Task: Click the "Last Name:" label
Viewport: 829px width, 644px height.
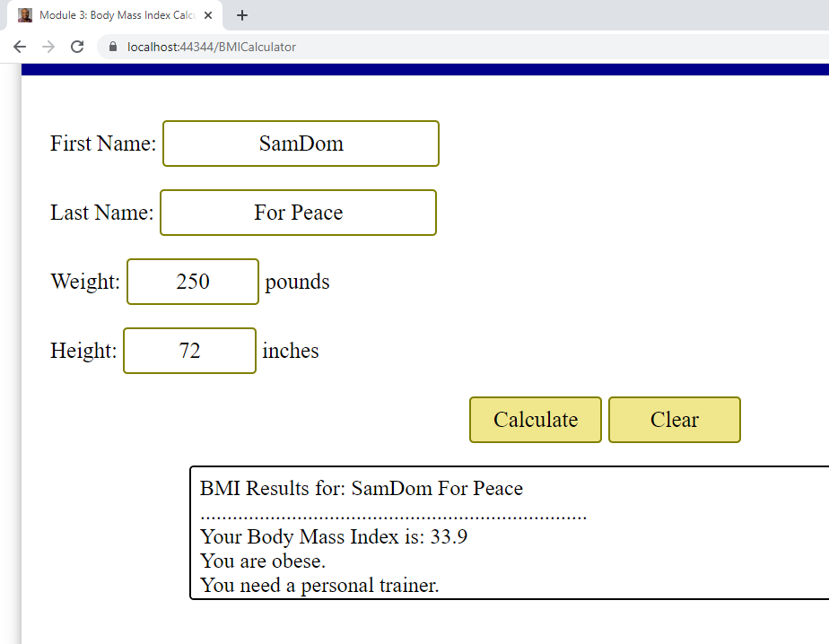Action: (x=101, y=213)
